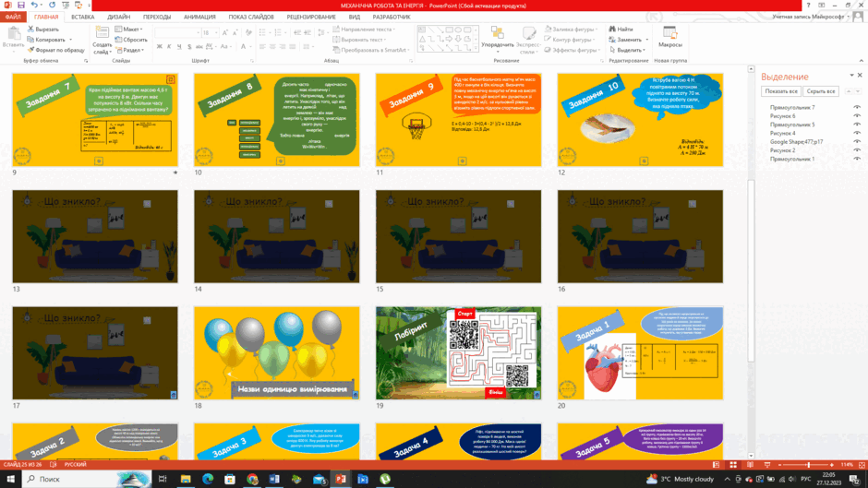
Task: Redo the action in the quick access toolbar
Action: pyautogui.click(x=52, y=5)
